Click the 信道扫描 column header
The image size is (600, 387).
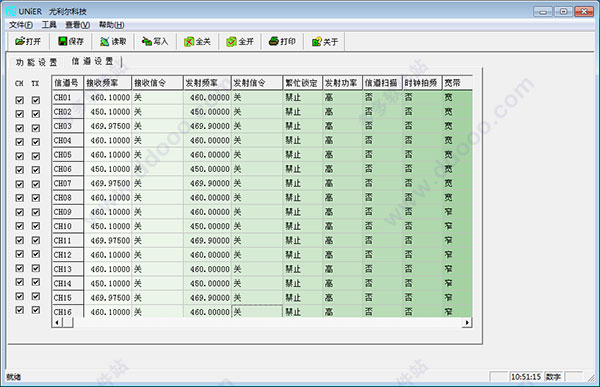(382, 83)
